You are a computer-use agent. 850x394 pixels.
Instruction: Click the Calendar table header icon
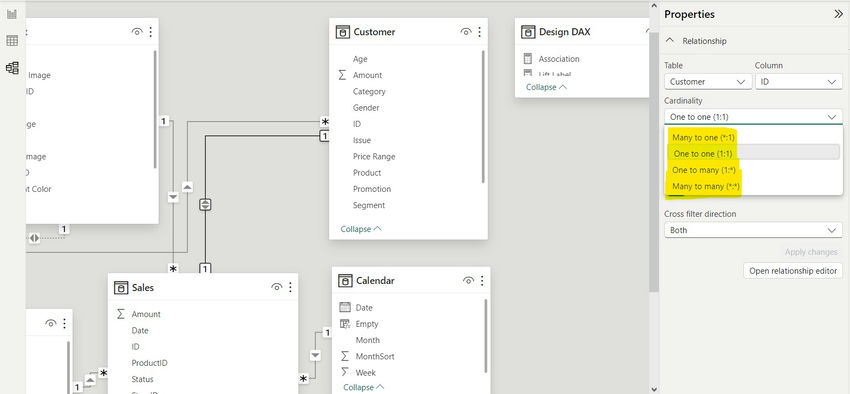coord(345,280)
